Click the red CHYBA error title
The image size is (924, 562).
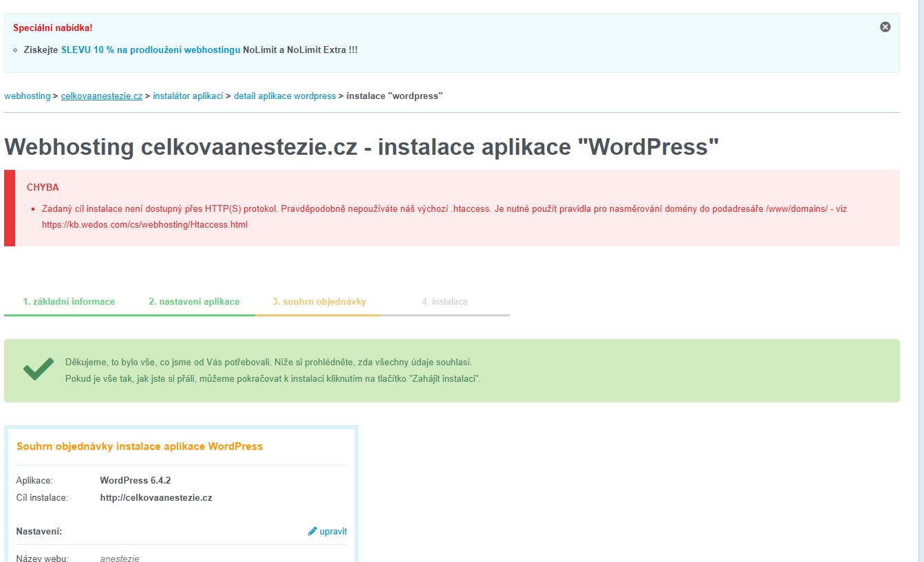[x=43, y=188]
